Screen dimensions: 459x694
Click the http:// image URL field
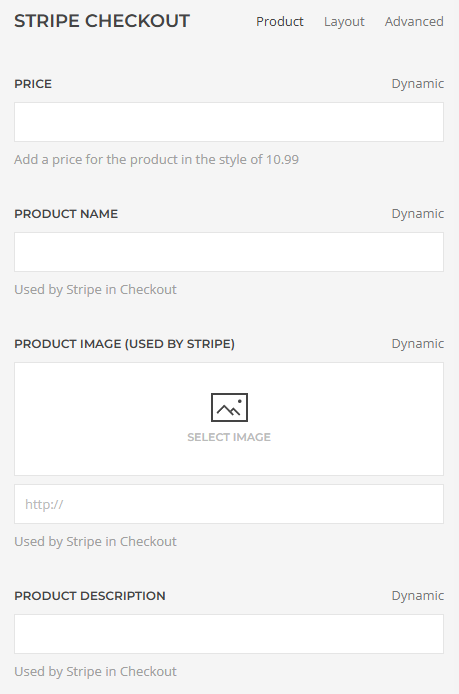pos(229,504)
